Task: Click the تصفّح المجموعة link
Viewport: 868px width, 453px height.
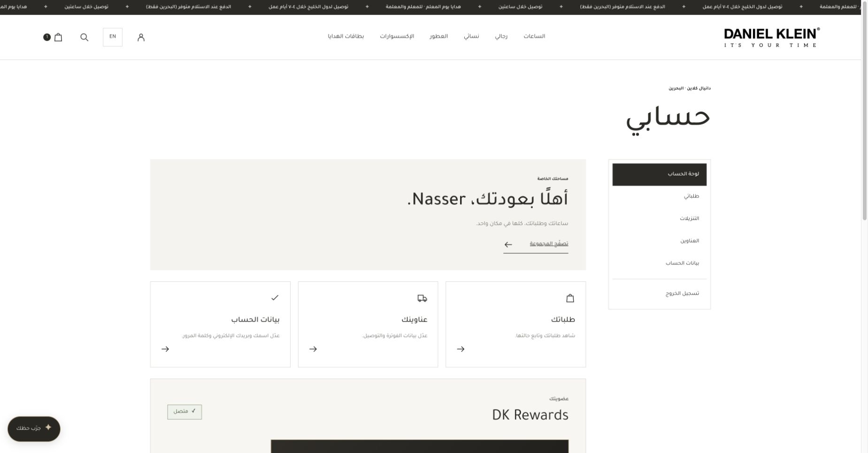Action: point(549,244)
